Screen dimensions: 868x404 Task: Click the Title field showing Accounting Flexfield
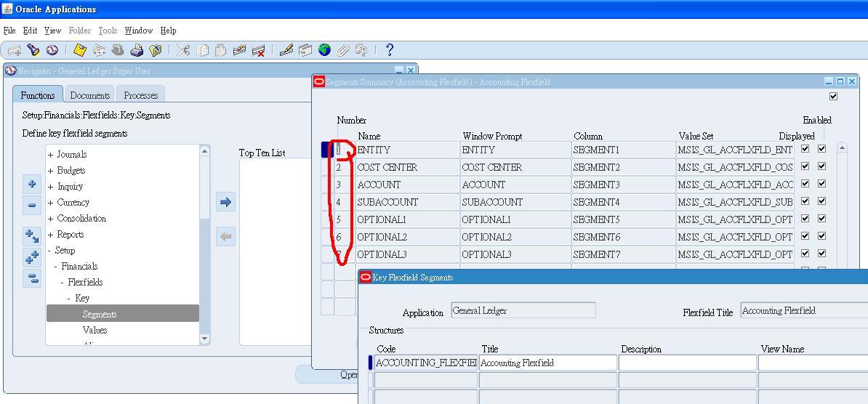point(547,363)
